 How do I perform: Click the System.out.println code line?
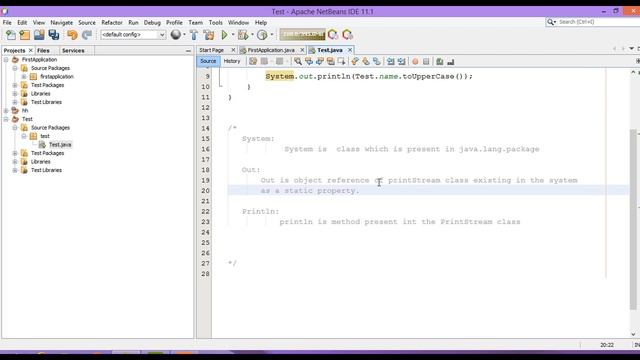[x=369, y=76]
